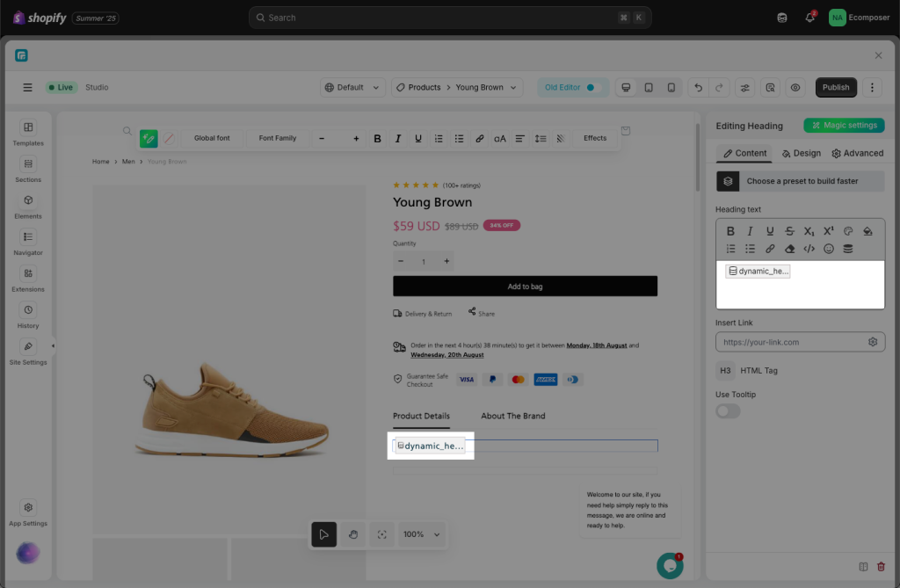The width and height of the screenshot is (900, 588).
Task: Open the Font Family dropdown
Action: 278,138
